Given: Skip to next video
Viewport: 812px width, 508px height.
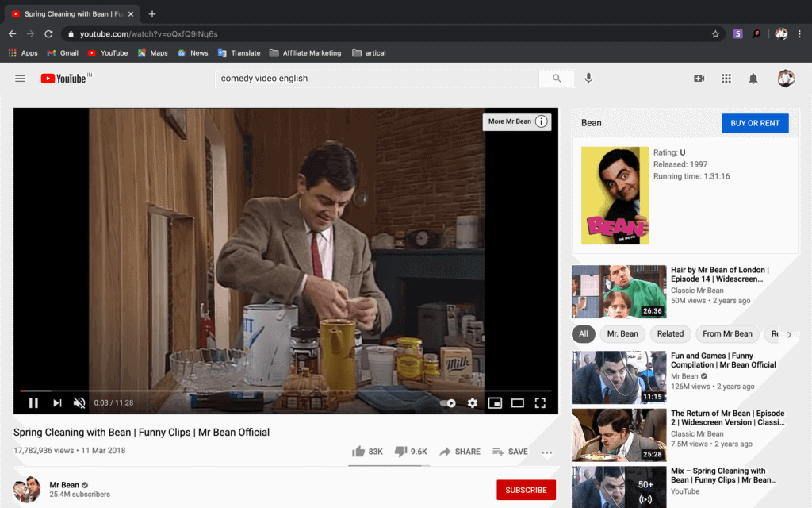Looking at the screenshot, I should click(x=57, y=402).
